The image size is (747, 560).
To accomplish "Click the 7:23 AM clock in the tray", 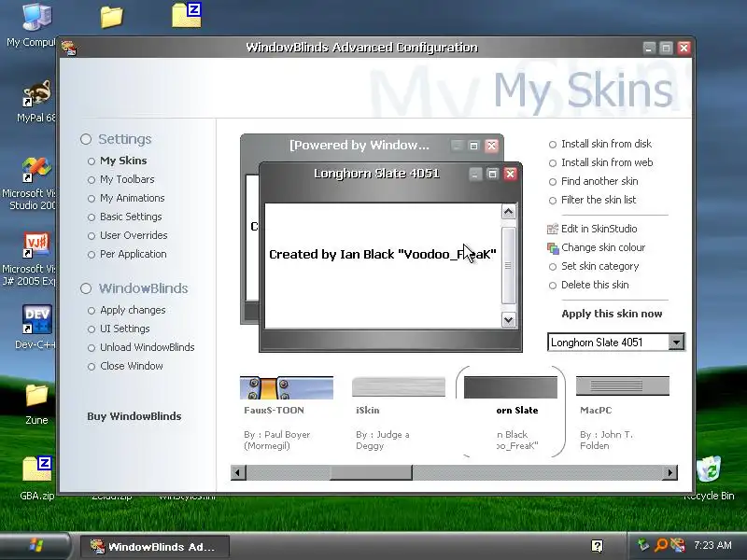I will pos(712,545).
